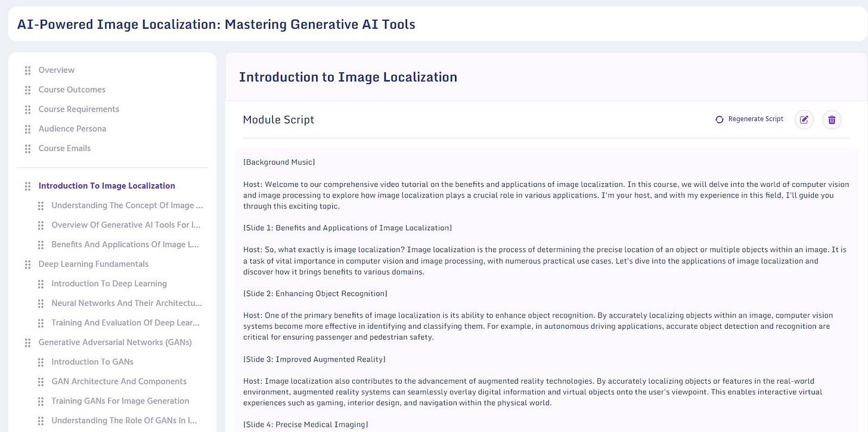This screenshot has height=432, width=868.
Task: Click drag handle beside Generative Adversarial Networks (GANs)
Action: point(27,342)
